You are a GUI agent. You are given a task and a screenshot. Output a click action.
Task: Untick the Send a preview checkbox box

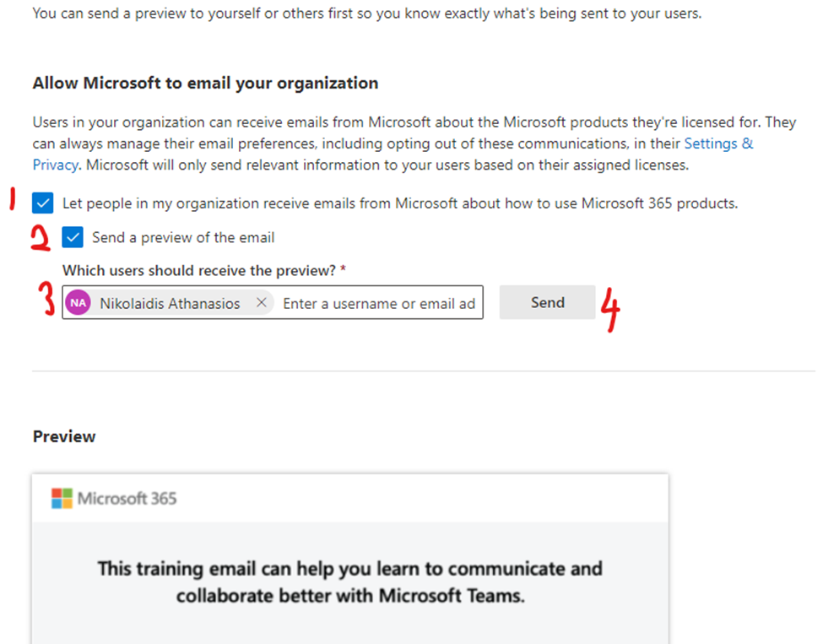point(73,238)
